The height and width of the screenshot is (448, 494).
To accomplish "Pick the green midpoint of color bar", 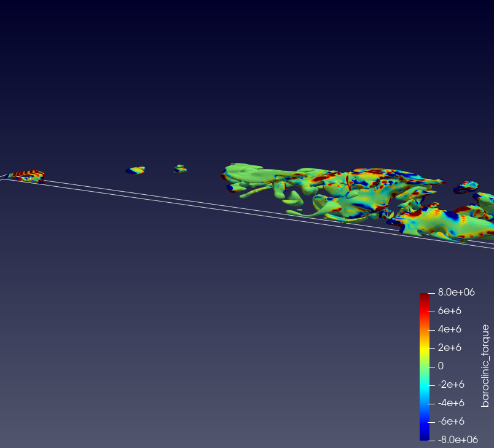I will (x=425, y=366).
